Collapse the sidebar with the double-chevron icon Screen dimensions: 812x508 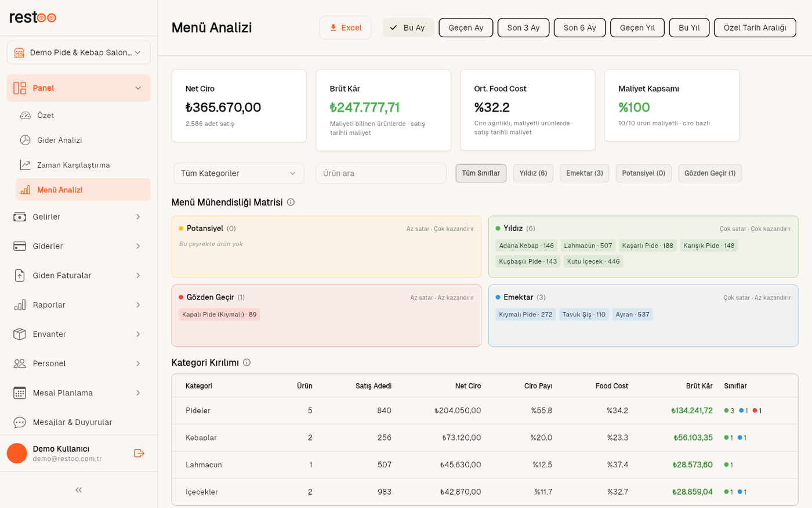pyautogui.click(x=78, y=490)
